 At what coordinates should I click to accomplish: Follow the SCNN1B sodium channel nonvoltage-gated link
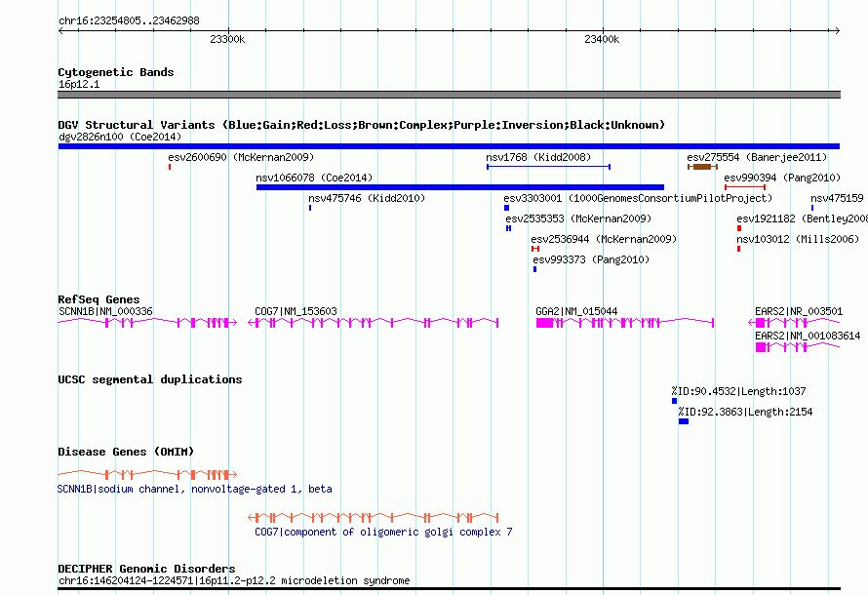[x=195, y=489]
